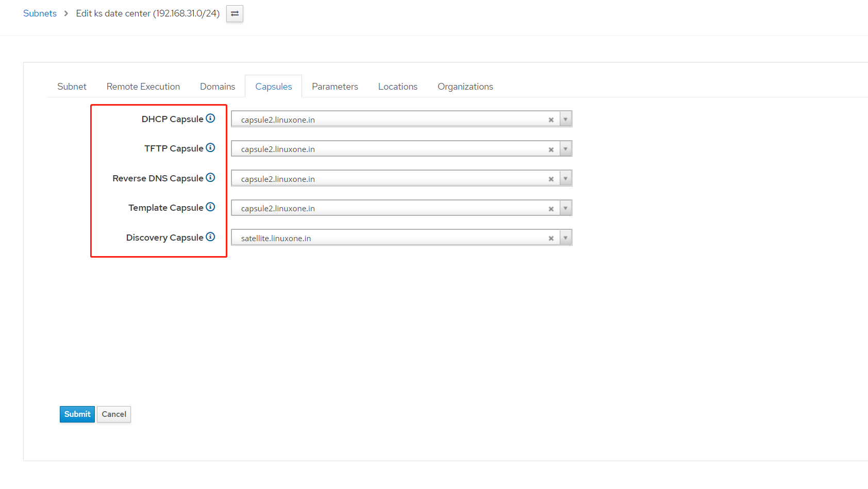Screen dimensions: 868x489
Task: Click the Discovery Capsule info icon
Action: 210,237
